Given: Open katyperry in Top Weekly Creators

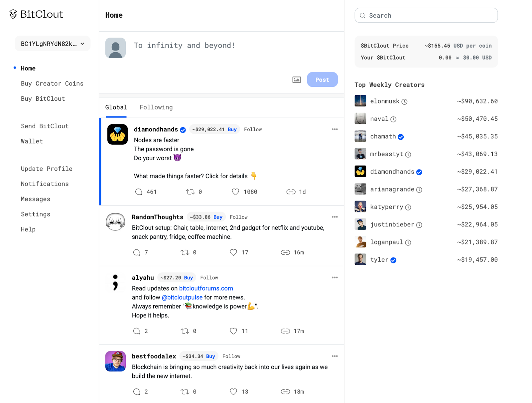Looking at the screenshot, I should [387, 207].
